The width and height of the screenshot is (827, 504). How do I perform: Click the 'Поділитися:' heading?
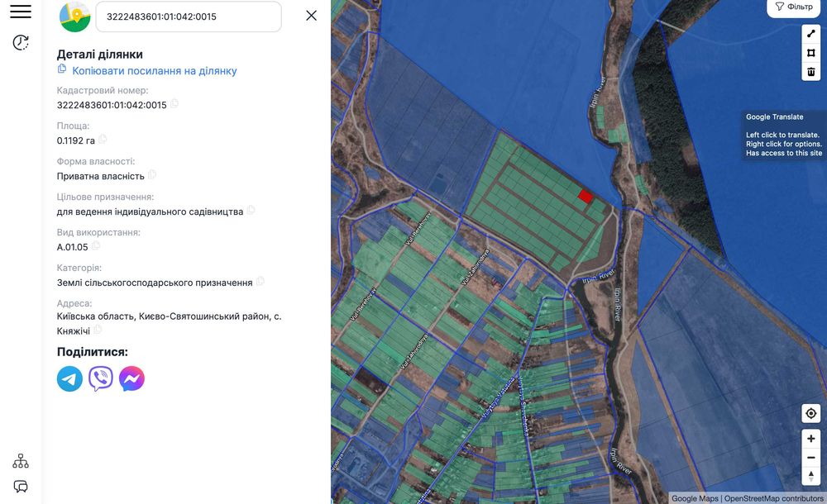93,352
